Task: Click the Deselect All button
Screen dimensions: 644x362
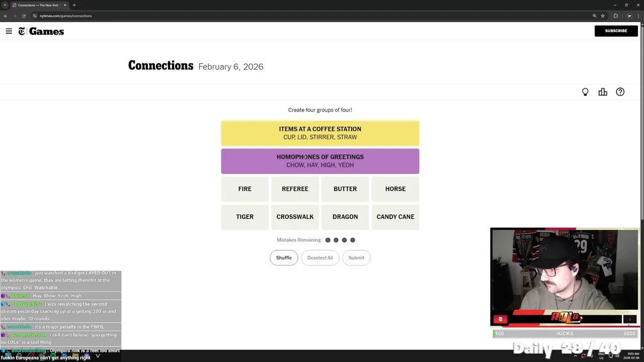Action: coord(320,258)
